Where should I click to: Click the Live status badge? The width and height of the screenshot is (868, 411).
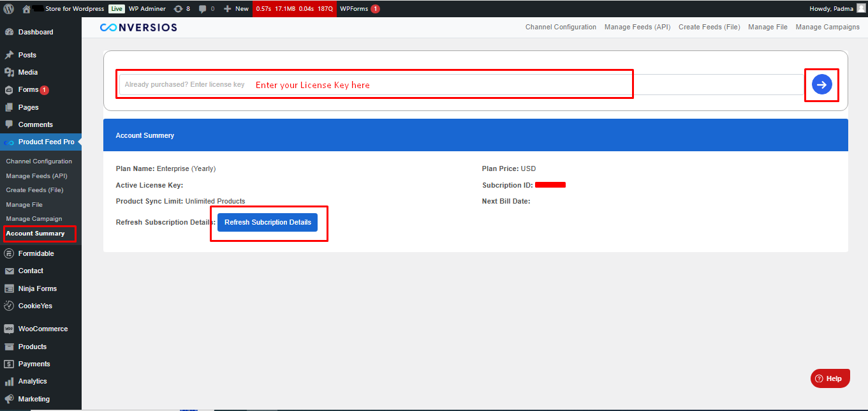point(116,9)
